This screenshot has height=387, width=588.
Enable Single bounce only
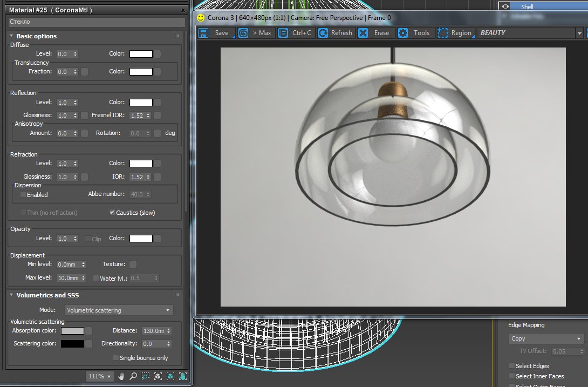[115, 358]
